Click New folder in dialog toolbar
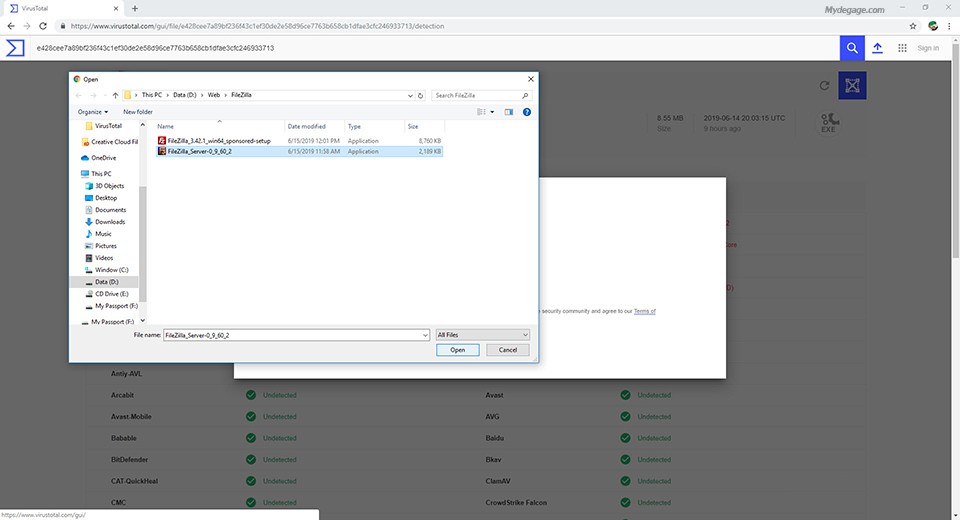The width and height of the screenshot is (960, 520). click(138, 112)
